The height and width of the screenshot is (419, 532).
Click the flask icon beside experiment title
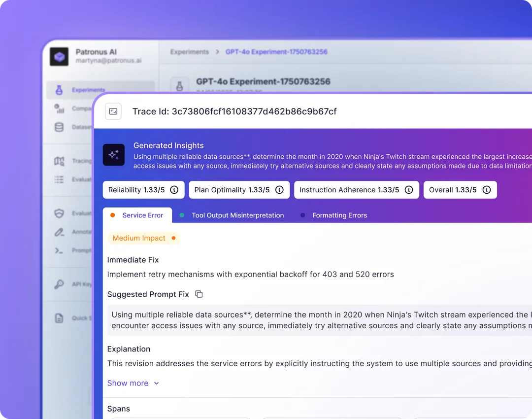[x=179, y=85]
